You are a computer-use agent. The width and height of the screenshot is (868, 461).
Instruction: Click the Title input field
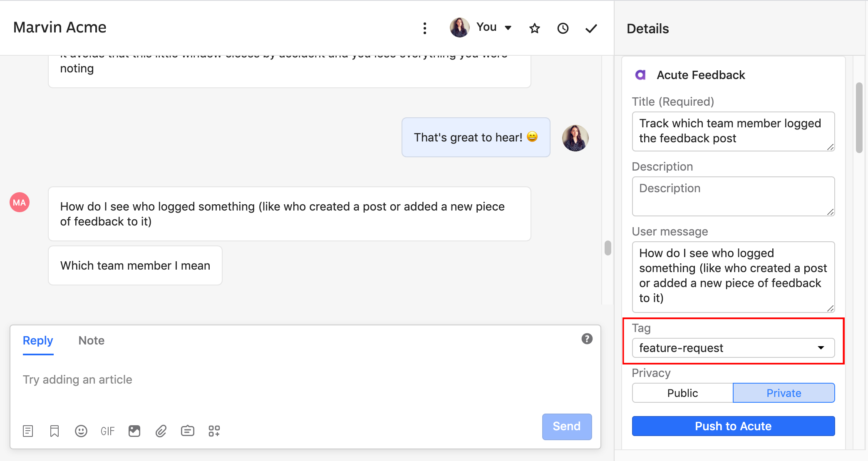pyautogui.click(x=732, y=131)
